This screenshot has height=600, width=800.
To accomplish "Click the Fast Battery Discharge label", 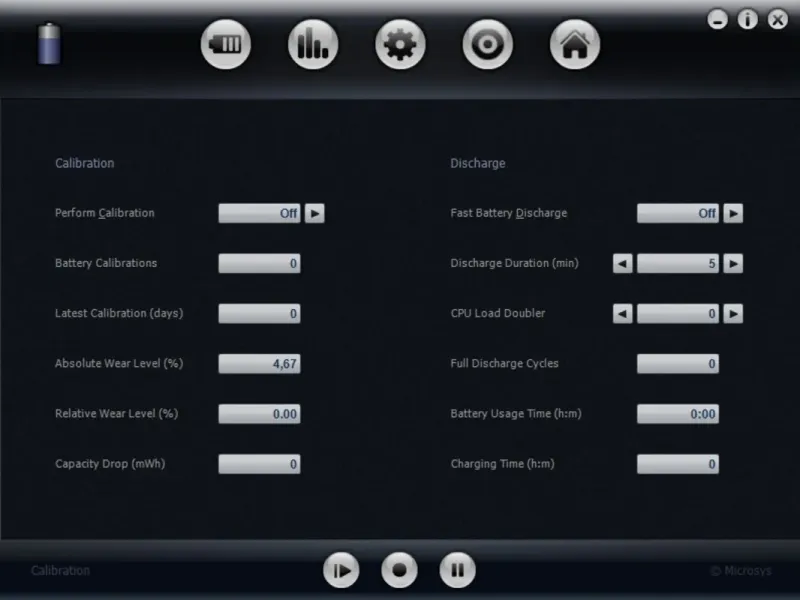I will [509, 213].
